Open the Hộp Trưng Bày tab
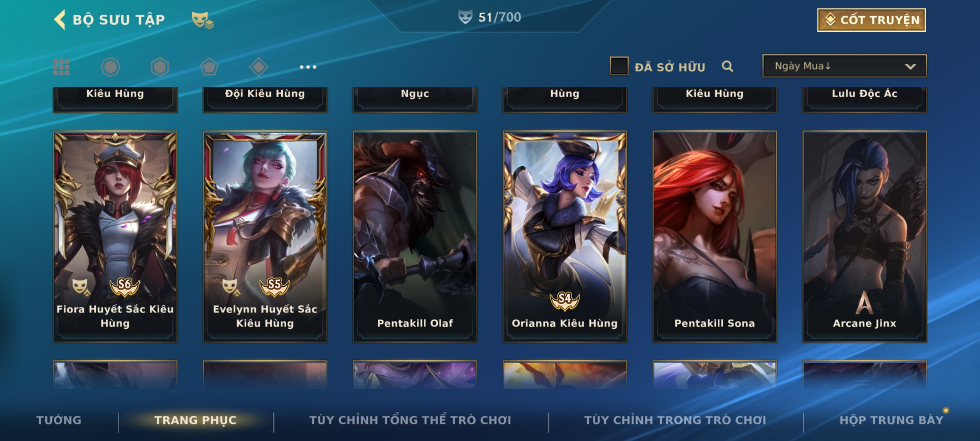 coord(891,420)
